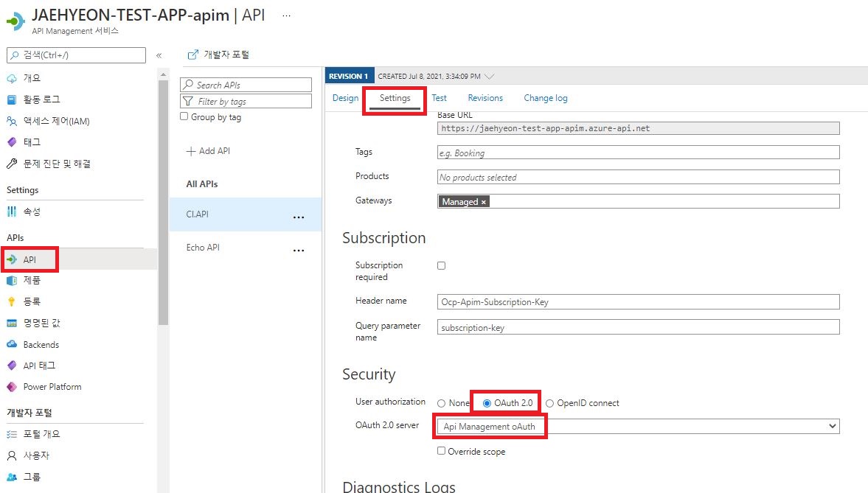Open the CI.API ellipsis menu
The image size is (868, 493).
[x=299, y=217]
